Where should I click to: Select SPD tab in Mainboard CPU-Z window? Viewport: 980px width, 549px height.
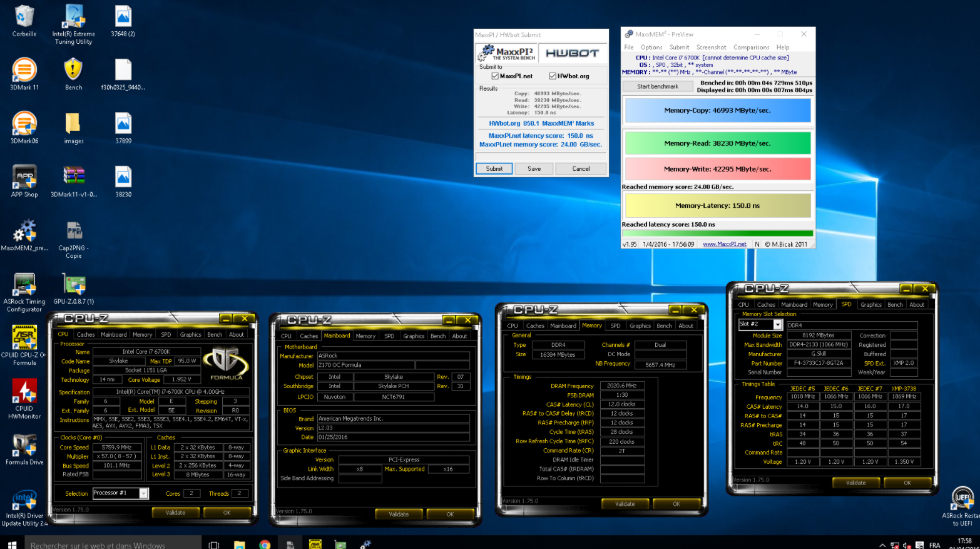(389, 336)
